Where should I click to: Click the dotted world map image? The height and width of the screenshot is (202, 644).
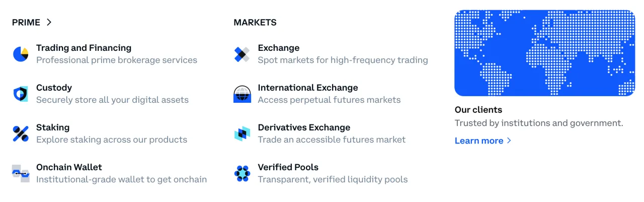(x=545, y=53)
